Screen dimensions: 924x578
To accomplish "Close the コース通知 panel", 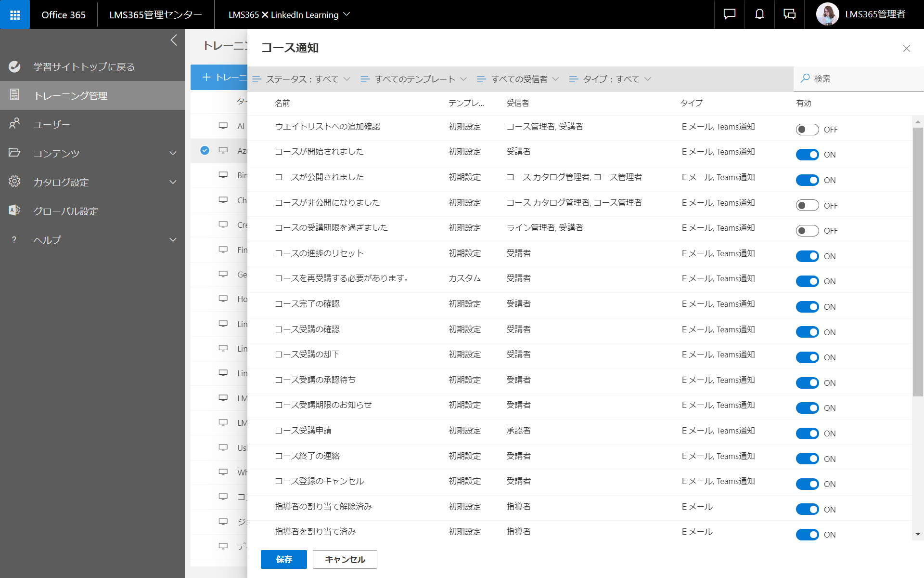I will pyautogui.click(x=907, y=48).
